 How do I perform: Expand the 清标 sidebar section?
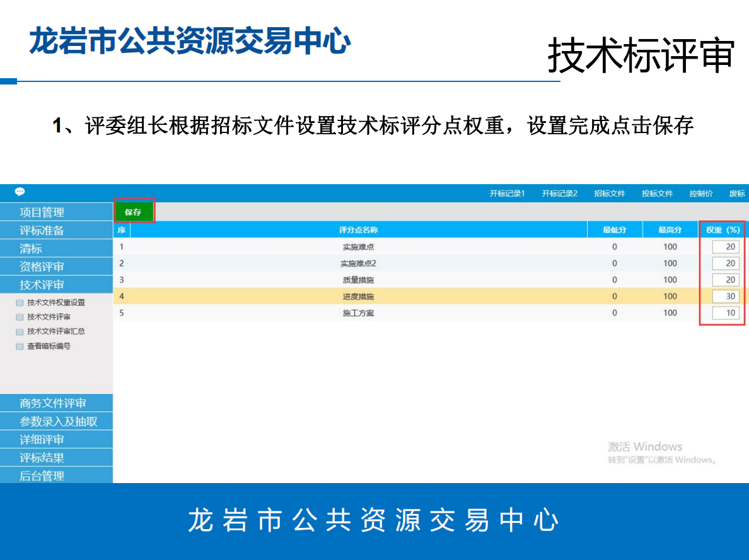pos(56,248)
